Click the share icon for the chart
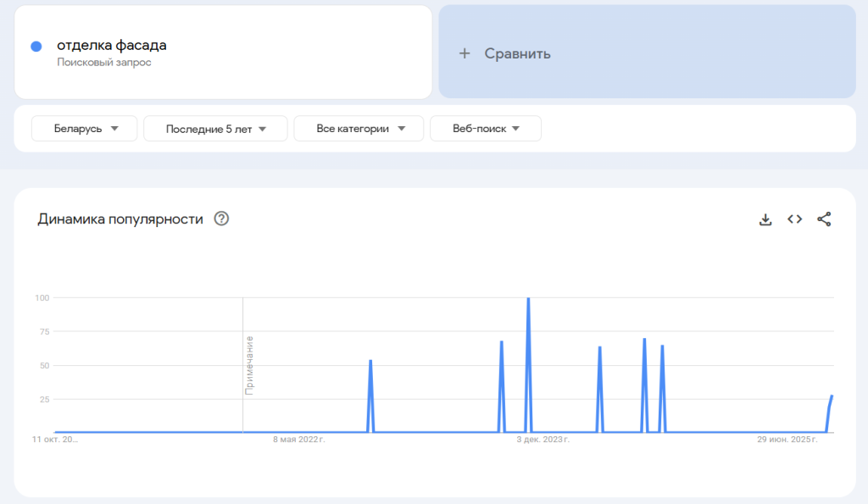Screen dimensions: 868x504 coord(824,219)
